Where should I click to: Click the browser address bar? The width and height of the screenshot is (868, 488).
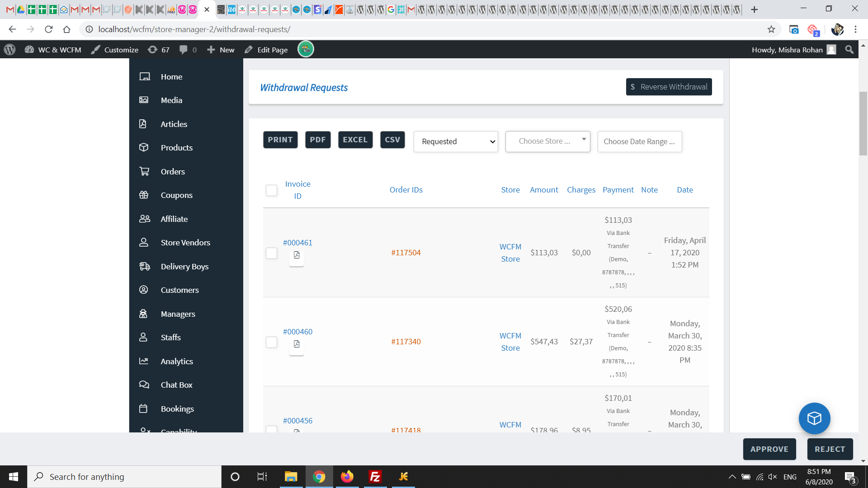coord(429,29)
